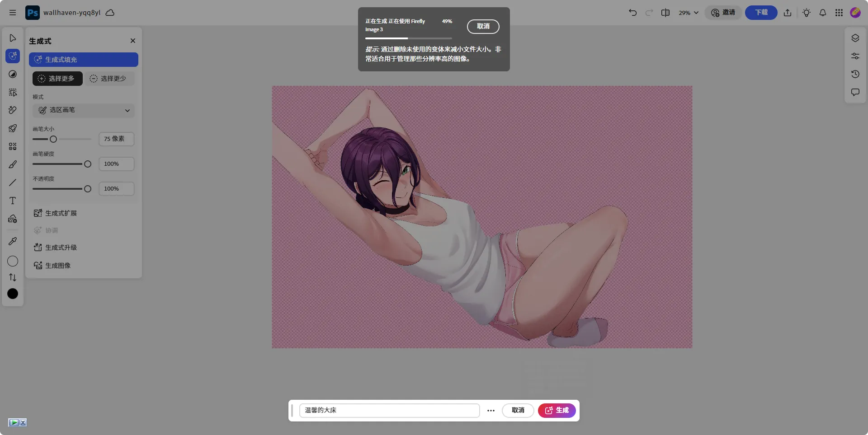Screen dimensions: 868x435
Task: Open the Adjustments panel on the right sidebar
Action: coord(855,56)
